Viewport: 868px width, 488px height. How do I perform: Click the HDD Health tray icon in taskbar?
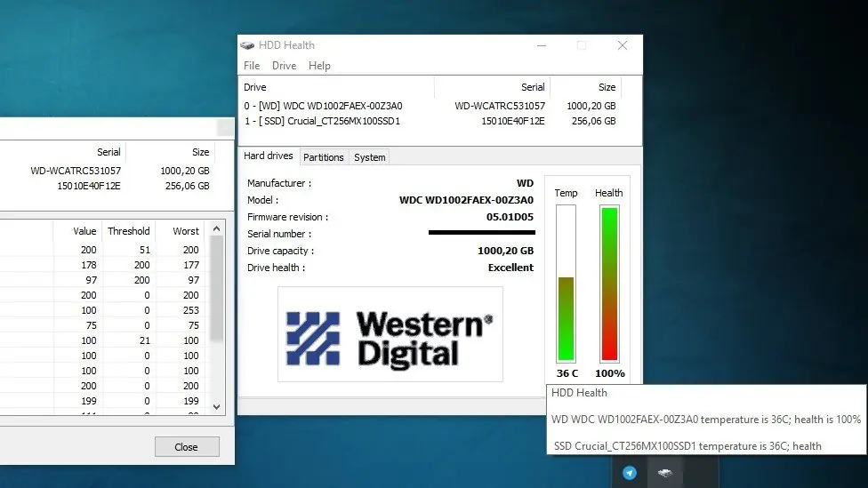pos(665,473)
